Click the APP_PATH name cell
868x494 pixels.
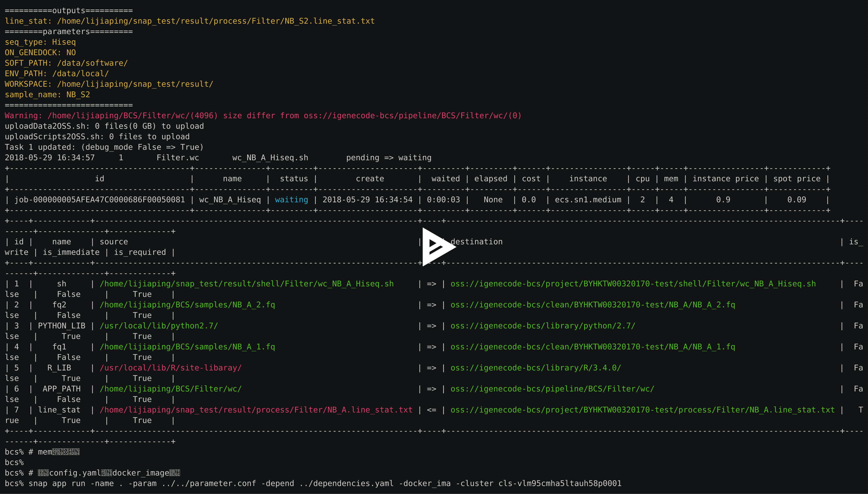(62, 389)
